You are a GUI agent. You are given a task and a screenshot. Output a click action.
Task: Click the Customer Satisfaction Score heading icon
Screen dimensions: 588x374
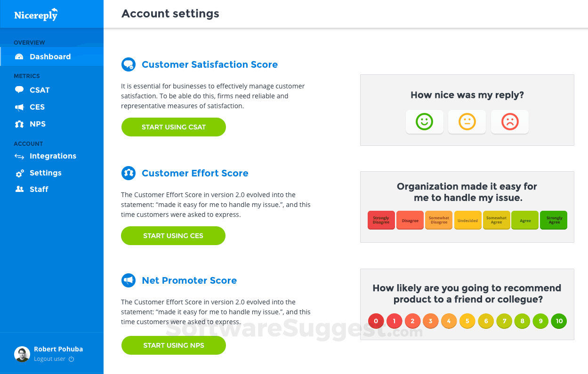tap(129, 64)
